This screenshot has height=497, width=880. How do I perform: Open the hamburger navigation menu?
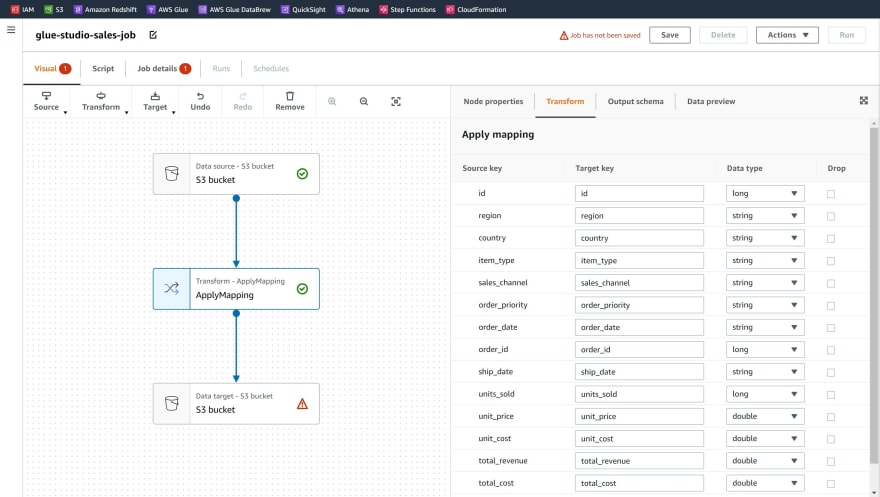point(11,30)
